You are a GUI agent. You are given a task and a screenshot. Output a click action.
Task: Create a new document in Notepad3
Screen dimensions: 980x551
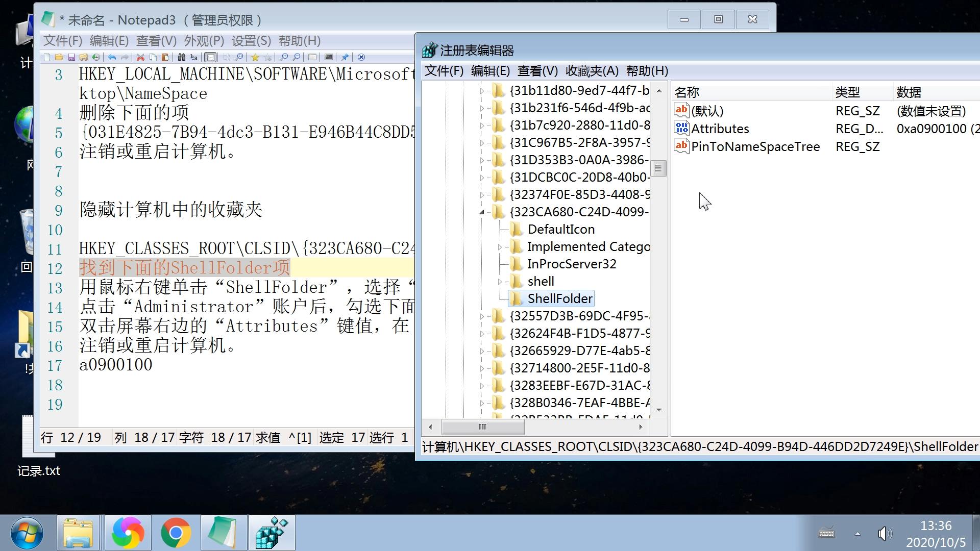pos(47,57)
